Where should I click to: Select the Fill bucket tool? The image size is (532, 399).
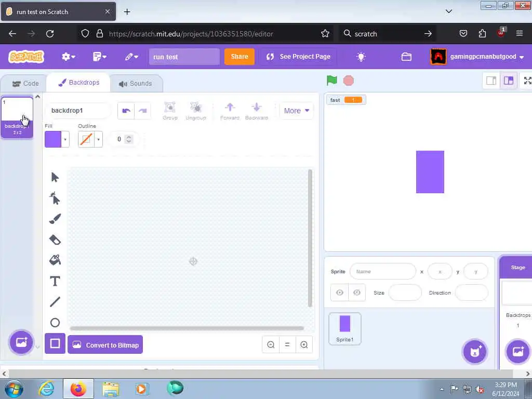[x=55, y=260]
